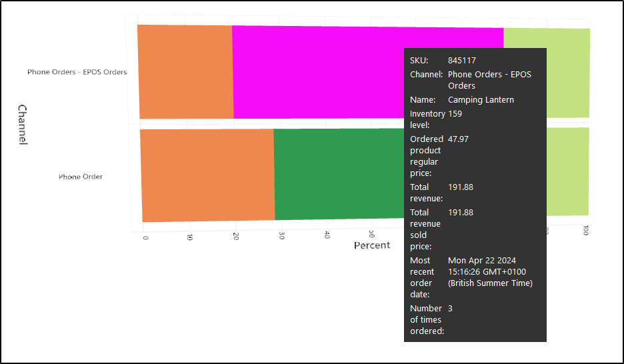Click the tooltip Channel value 'Phone Orders - EPOS Orders'

489,80
